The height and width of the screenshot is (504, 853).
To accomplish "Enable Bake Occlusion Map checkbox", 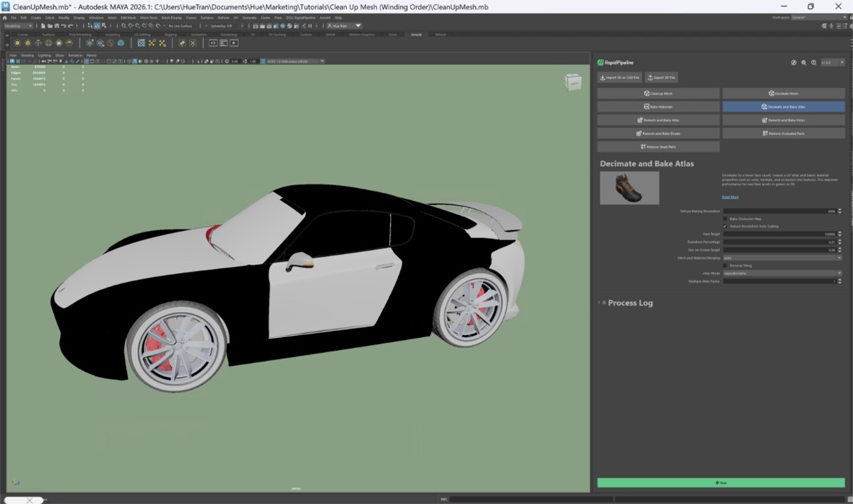I will coord(725,218).
